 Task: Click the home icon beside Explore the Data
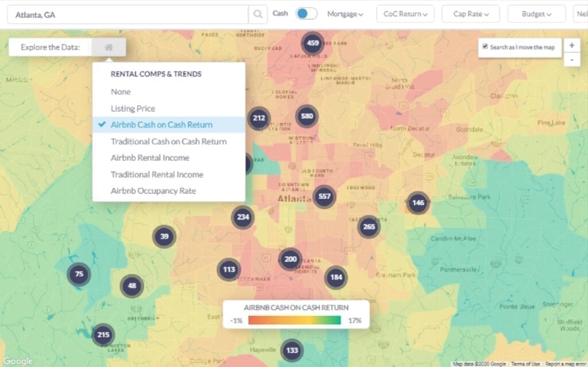[109, 48]
